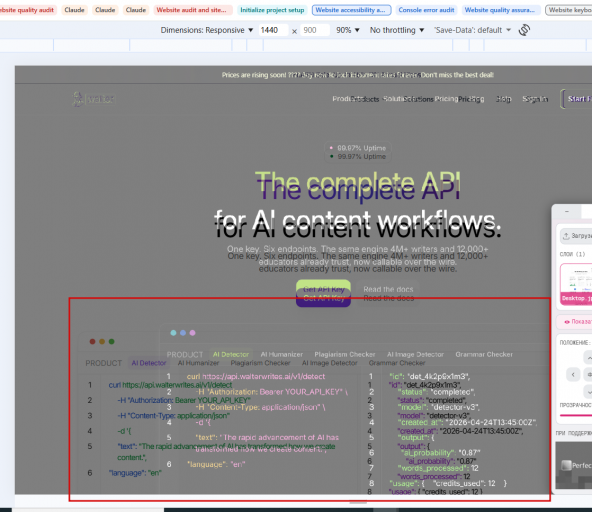Select the Website accessibility tab
This screenshot has width=592, height=512.
(351, 10)
